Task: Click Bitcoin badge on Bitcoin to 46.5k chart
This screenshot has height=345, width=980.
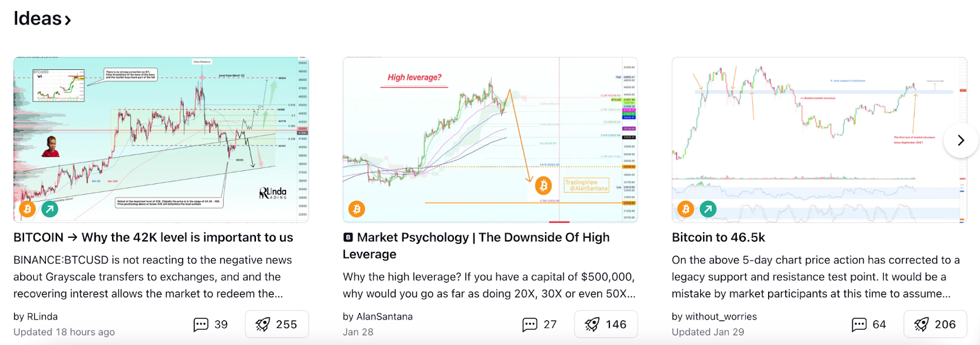Action: (686, 209)
